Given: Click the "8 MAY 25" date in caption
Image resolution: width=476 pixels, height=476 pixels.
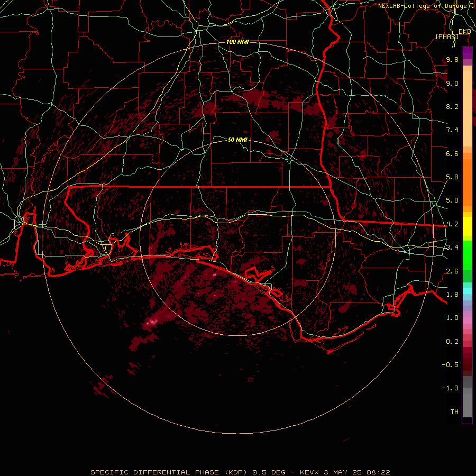Looking at the screenshot, I should [343, 472].
